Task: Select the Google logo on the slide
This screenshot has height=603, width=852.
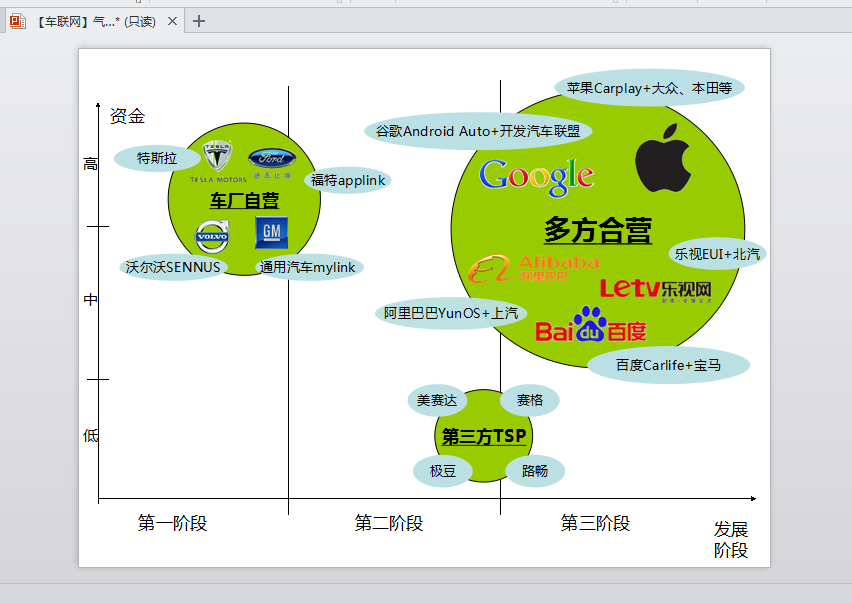Action: pos(536,177)
